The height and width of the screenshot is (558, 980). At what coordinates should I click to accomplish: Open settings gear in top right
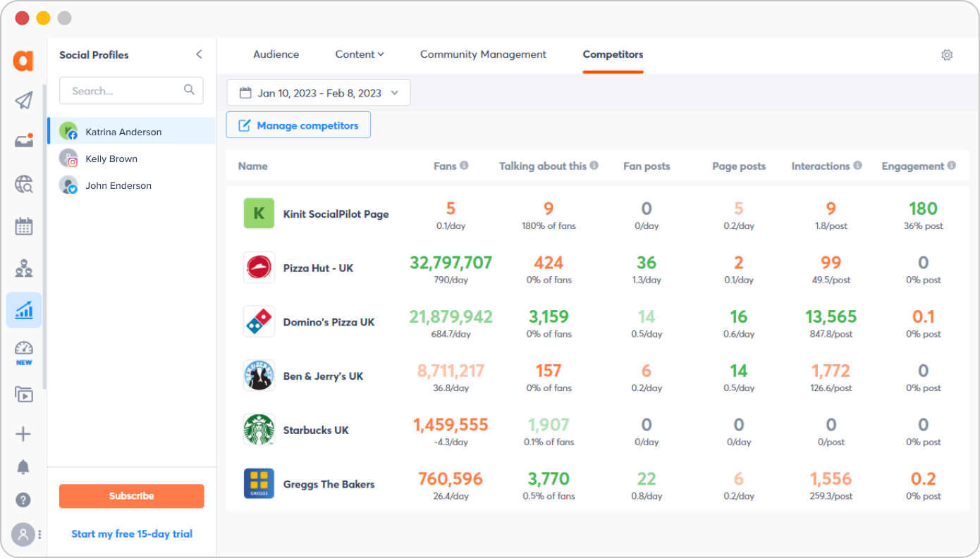(947, 55)
